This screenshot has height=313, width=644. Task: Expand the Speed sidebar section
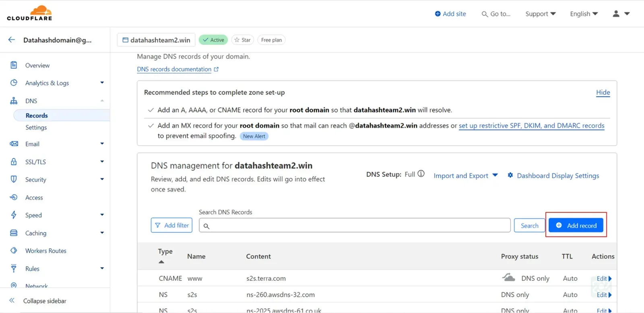[x=102, y=215]
